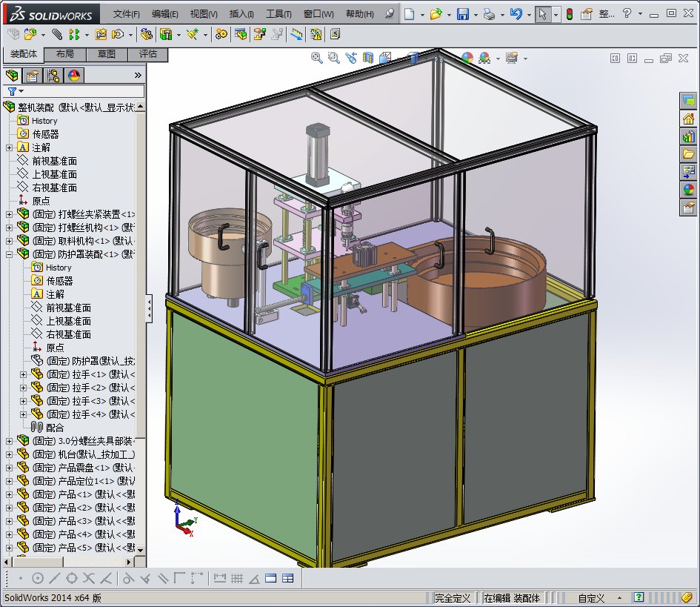Screen dimensions: 700x607
Task: Open the Design Library in task pane
Action: (688, 136)
